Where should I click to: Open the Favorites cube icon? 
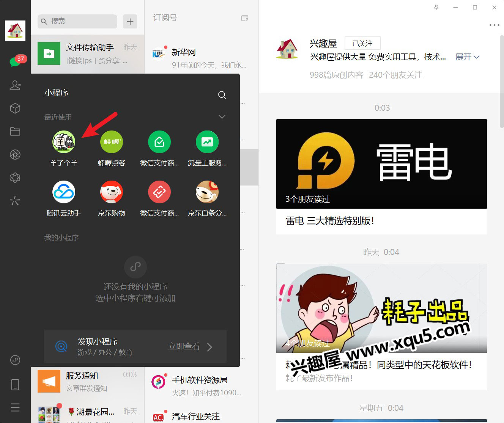click(x=15, y=109)
